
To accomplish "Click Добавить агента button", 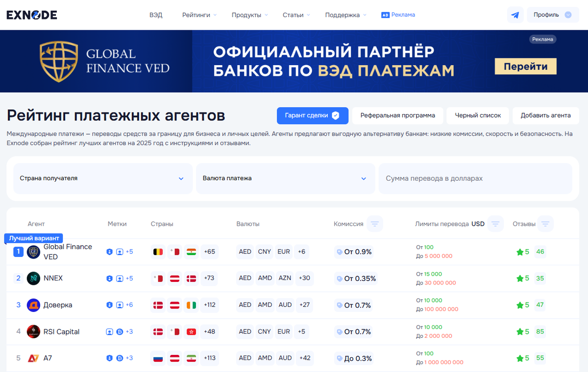I will [546, 116].
